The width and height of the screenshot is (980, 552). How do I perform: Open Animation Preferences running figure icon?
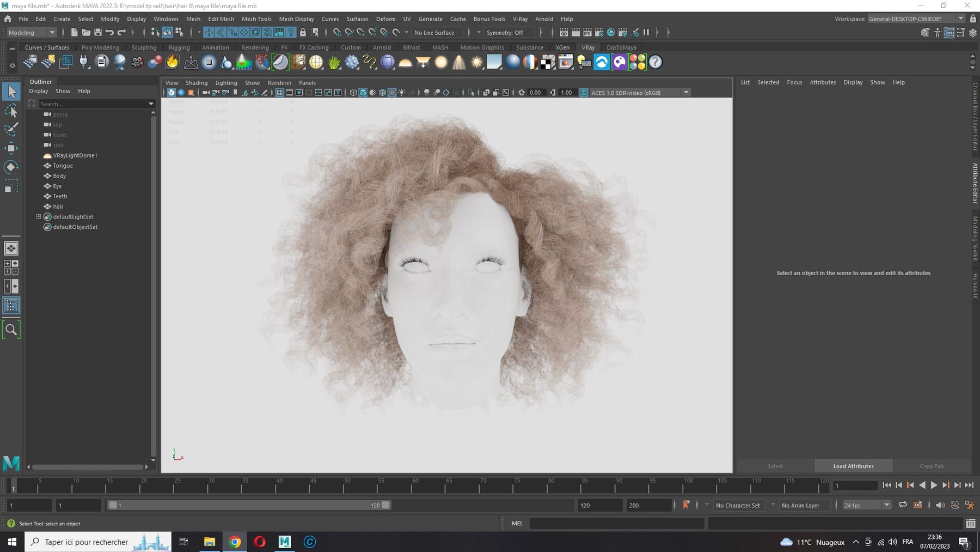click(x=969, y=505)
